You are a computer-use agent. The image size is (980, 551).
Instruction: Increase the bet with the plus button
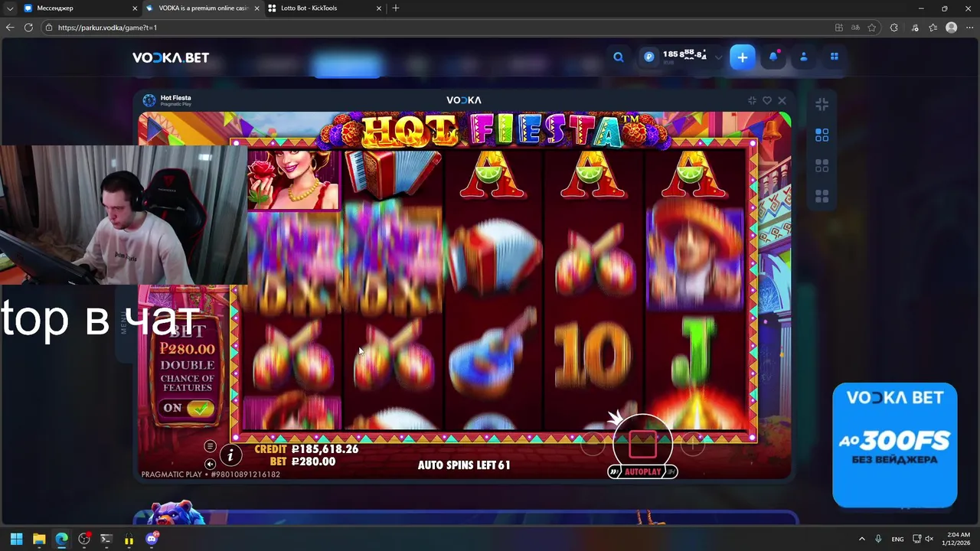tap(693, 442)
